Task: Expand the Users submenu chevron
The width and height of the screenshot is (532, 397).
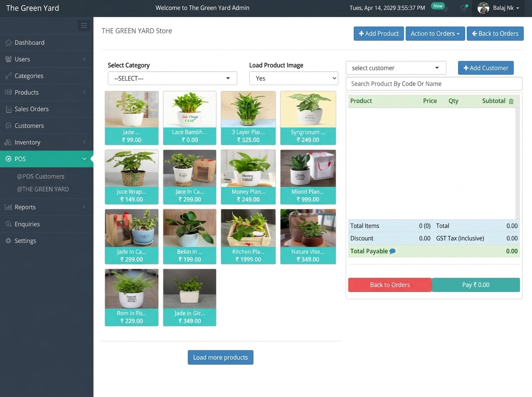Action: 84,59
